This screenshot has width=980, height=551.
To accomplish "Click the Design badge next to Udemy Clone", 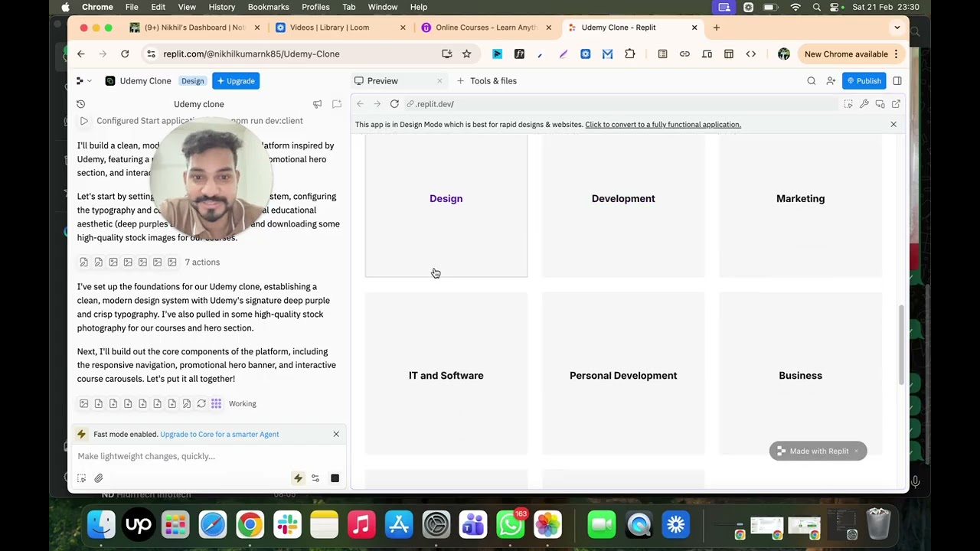I will (x=193, y=81).
